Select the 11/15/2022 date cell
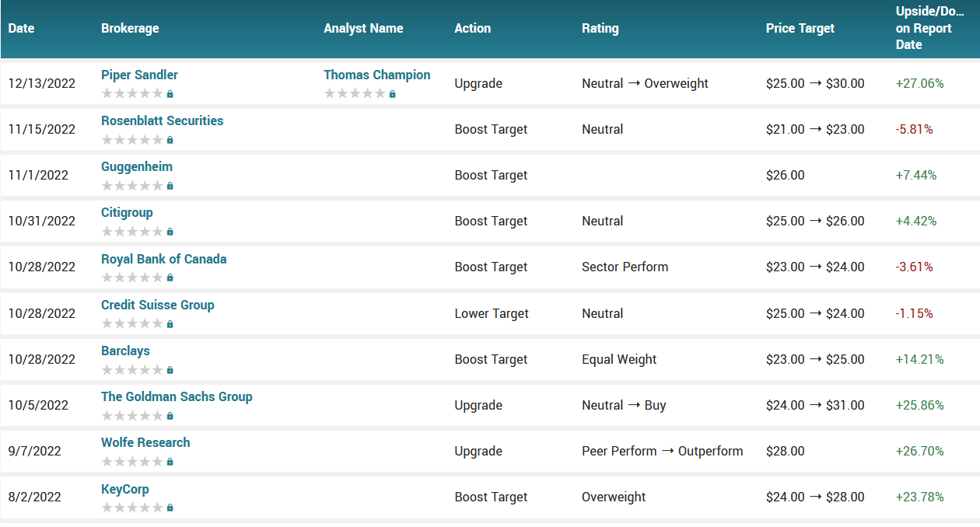This screenshot has width=980, height=527. coord(42,129)
